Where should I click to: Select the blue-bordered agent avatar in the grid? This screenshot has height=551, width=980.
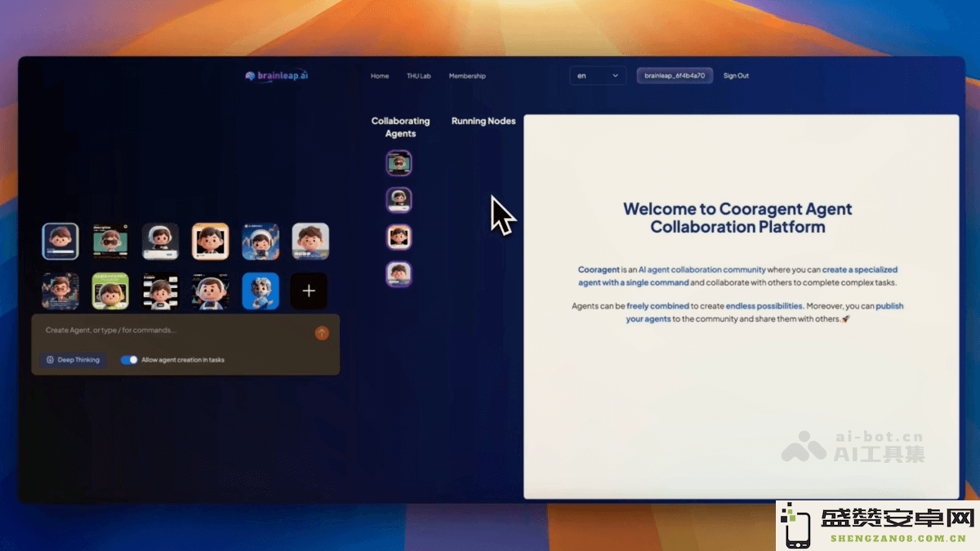[60, 242]
